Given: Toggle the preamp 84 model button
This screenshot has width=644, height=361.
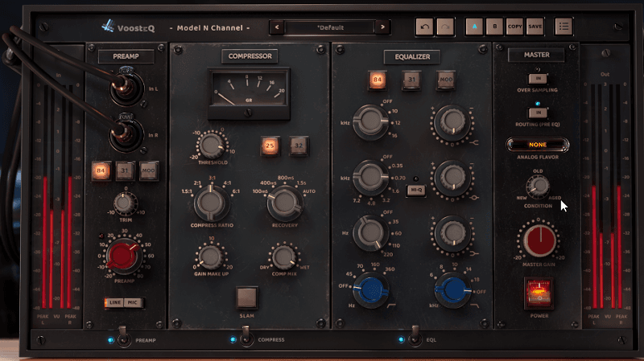Looking at the screenshot, I should [x=101, y=170].
